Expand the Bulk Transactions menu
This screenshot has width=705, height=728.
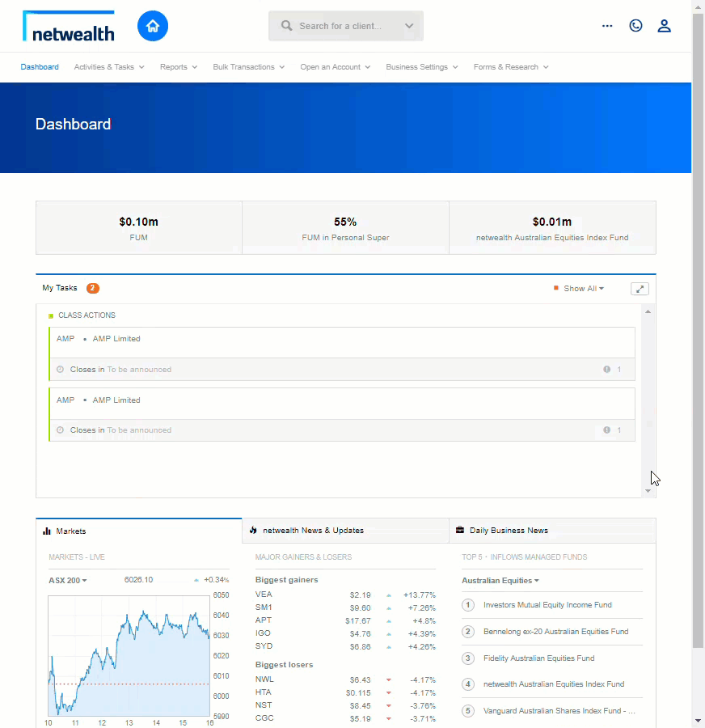point(249,67)
